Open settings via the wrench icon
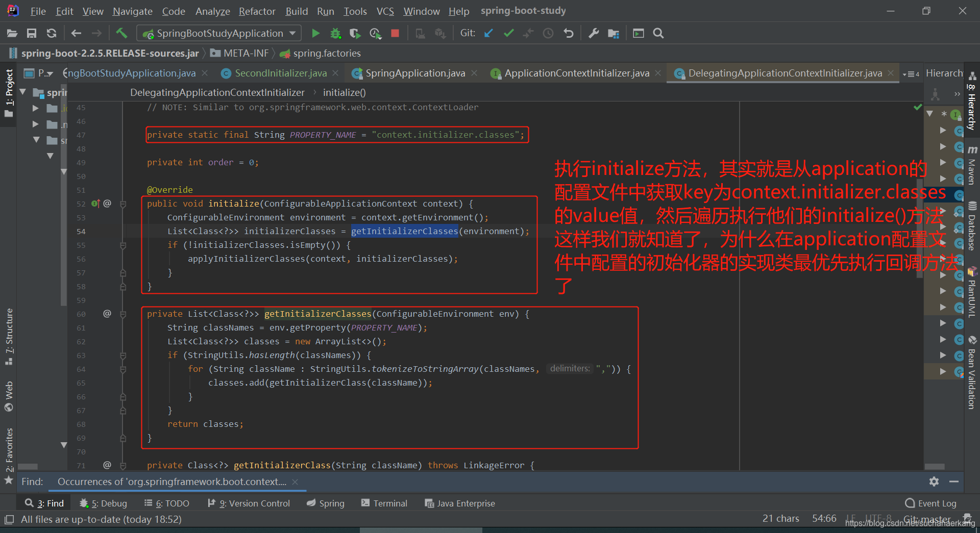The image size is (980, 533). (x=594, y=34)
